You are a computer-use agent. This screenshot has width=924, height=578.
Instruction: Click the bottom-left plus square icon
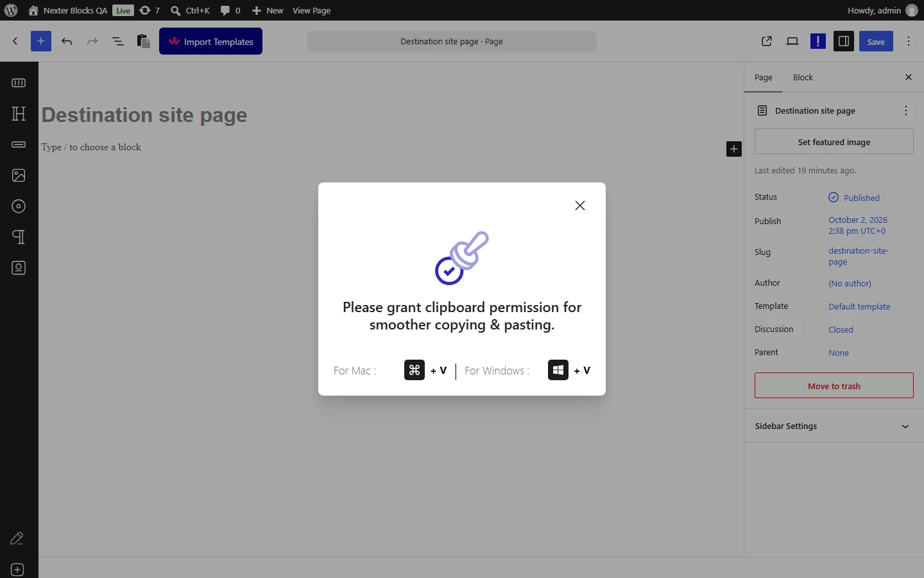pos(17,570)
